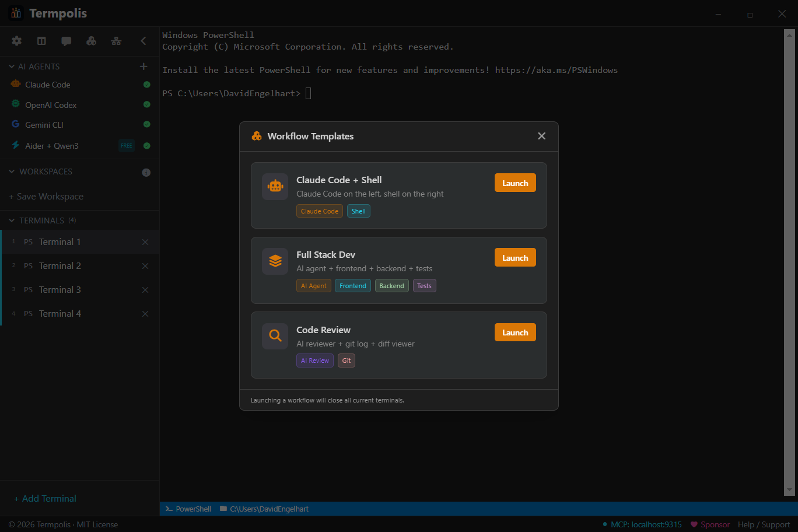
Task: Click the magnifier icon on Code Review template
Action: tap(275, 336)
